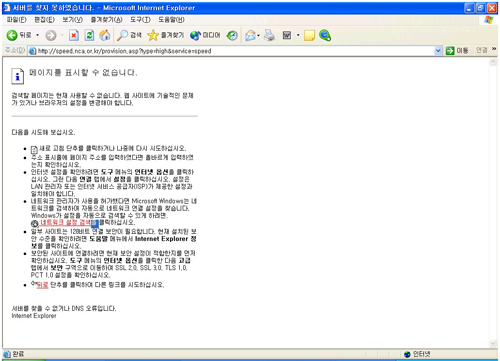Open the 편집(E) menu

pyautogui.click(x=45, y=20)
